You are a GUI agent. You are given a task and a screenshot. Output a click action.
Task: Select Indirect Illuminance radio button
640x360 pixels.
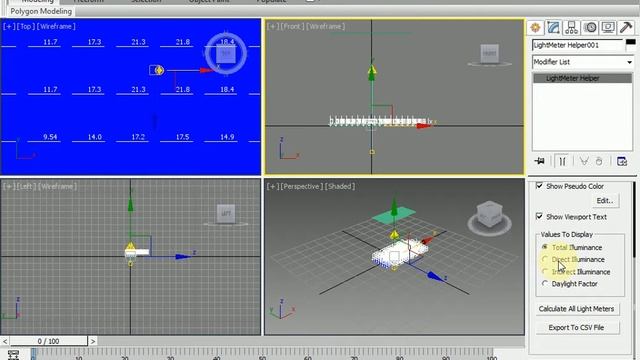tap(545, 271)
